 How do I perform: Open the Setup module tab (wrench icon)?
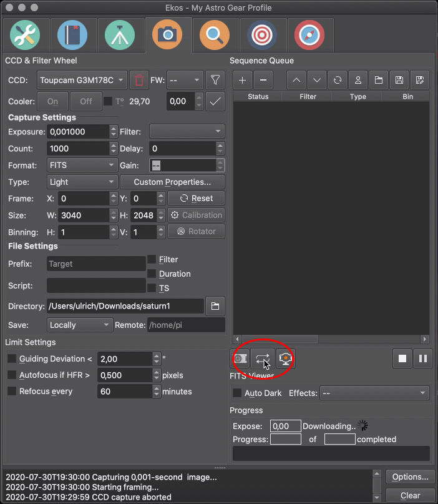(26, 35)
